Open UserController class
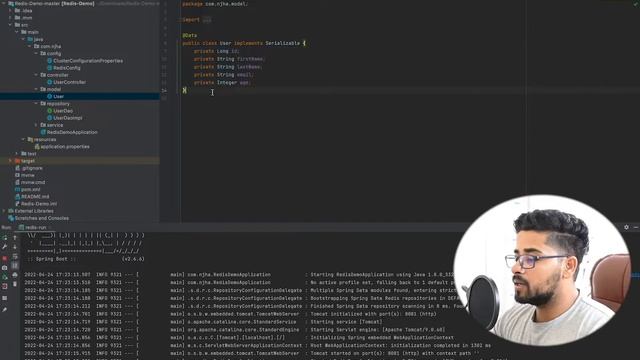 tap(69, 82)
